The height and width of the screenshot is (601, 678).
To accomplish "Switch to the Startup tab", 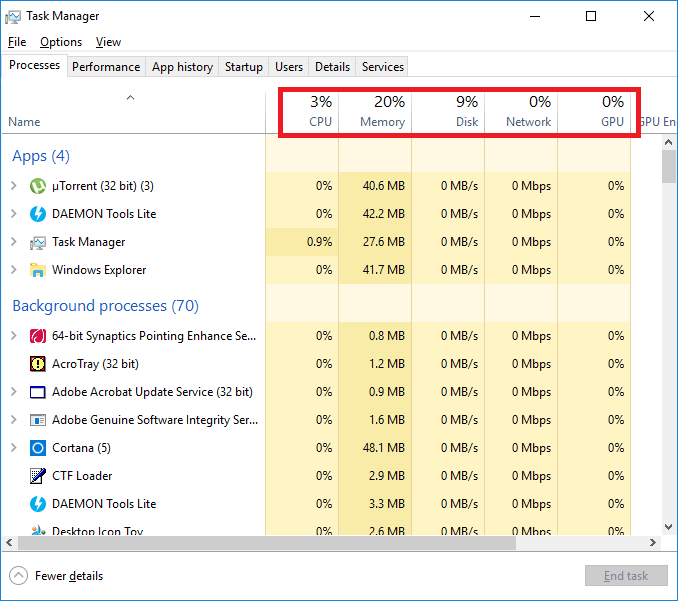I will [x=243, y=67].
